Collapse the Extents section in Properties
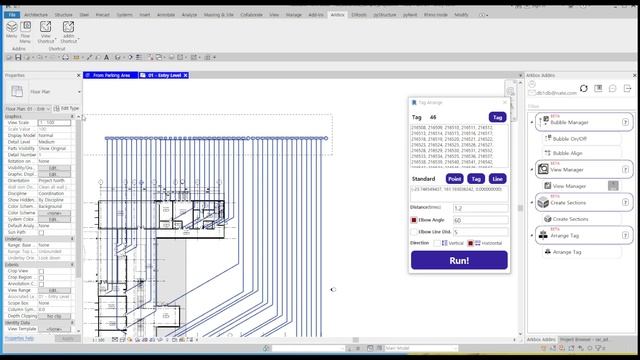Screen dimensions: 640x360 72,265
